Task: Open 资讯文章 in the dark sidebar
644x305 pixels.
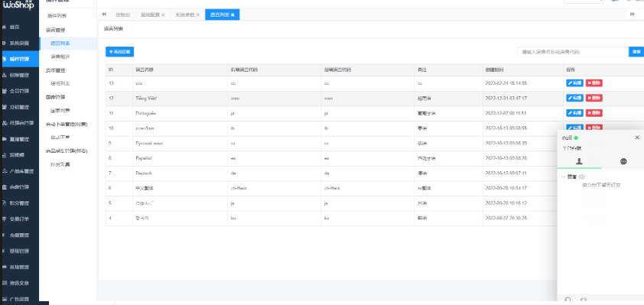Action: click(x=19, y=284)
